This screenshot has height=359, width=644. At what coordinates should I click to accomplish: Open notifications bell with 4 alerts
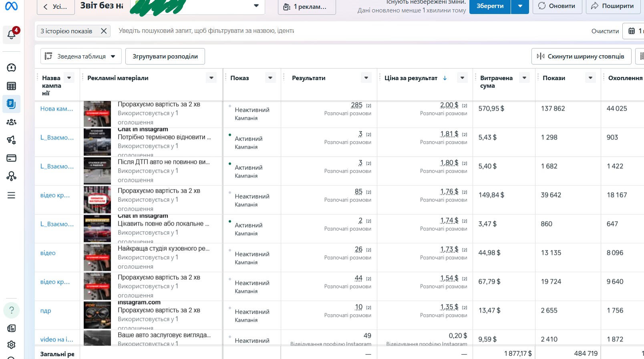[12, 34]
